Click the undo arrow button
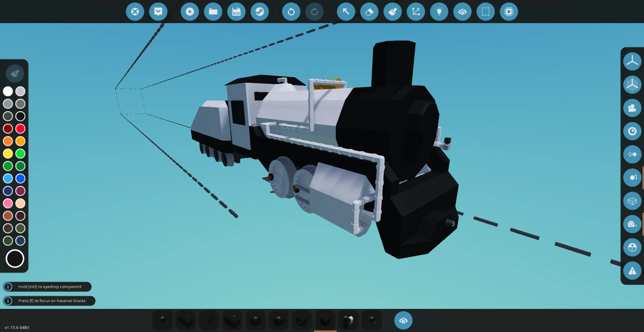 (291, 12)
